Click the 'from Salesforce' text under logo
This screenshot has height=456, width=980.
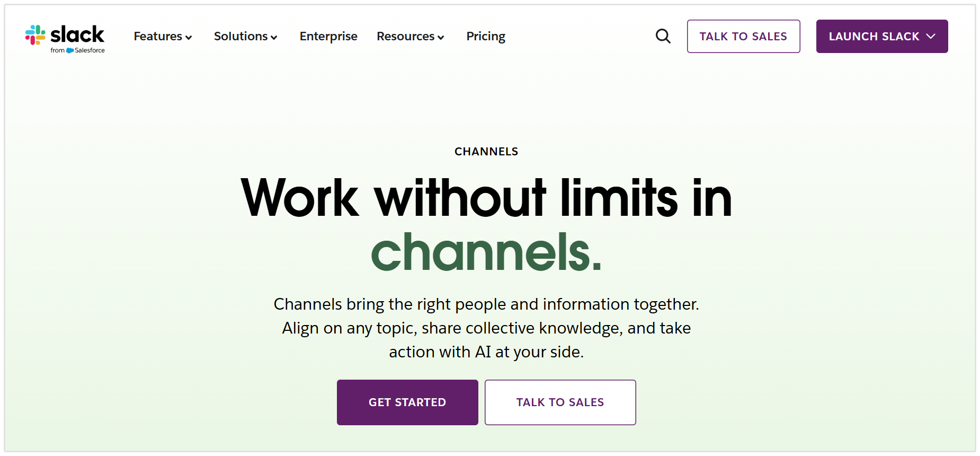click(x=78, y=50)
